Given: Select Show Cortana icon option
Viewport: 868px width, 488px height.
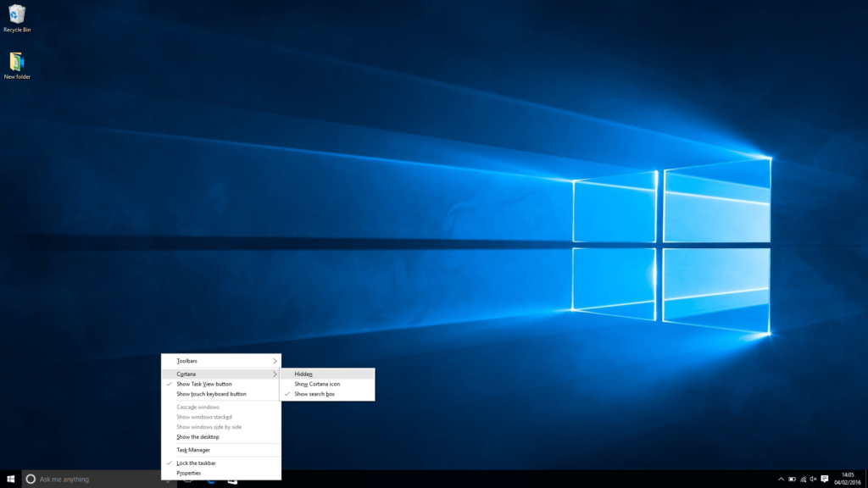Looking at the screenshot, I should 327,384.
